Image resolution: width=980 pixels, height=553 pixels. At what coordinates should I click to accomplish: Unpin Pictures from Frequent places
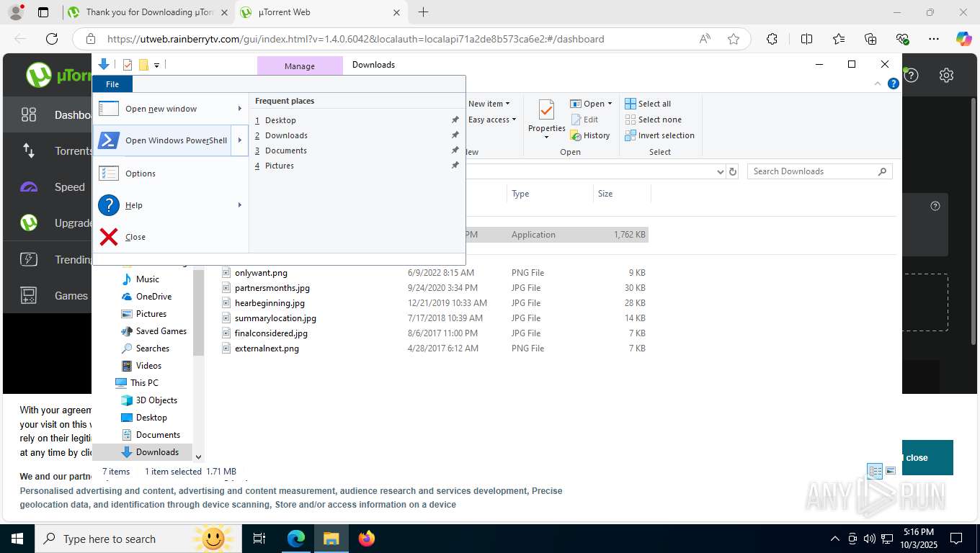pos(455,166)
